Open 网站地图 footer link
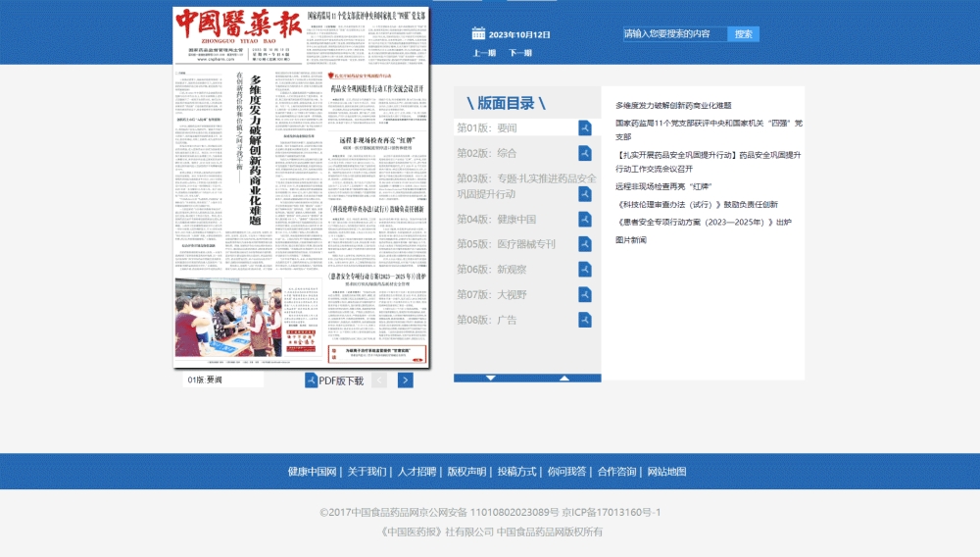Viewport: 980px width, 557px height. pyautogui.click(x=666, y=472)
